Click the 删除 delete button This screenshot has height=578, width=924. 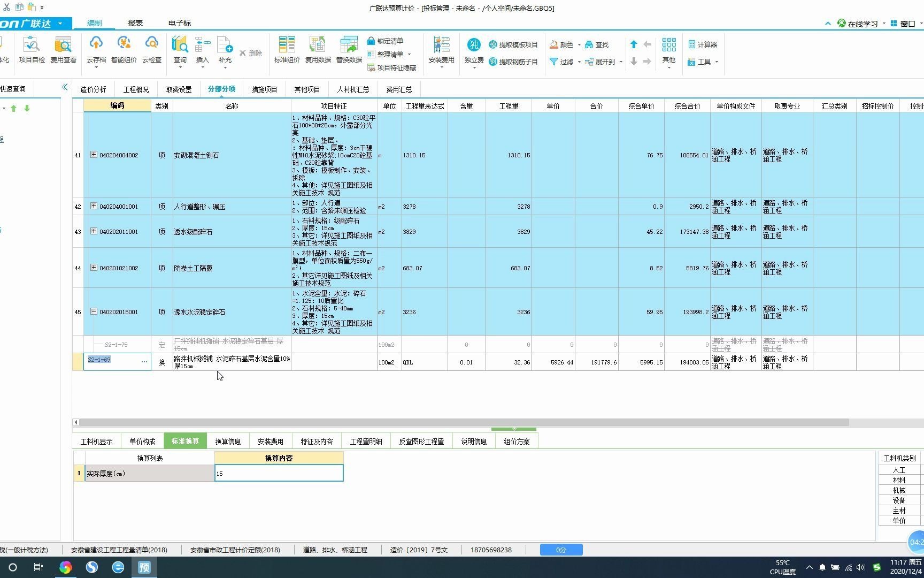[251, 53]
